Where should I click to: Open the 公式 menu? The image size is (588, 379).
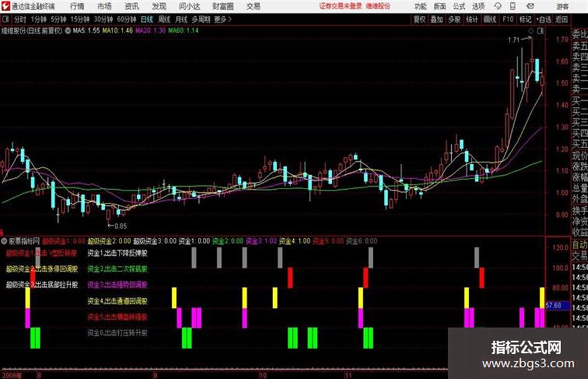[x=459, y=6]
